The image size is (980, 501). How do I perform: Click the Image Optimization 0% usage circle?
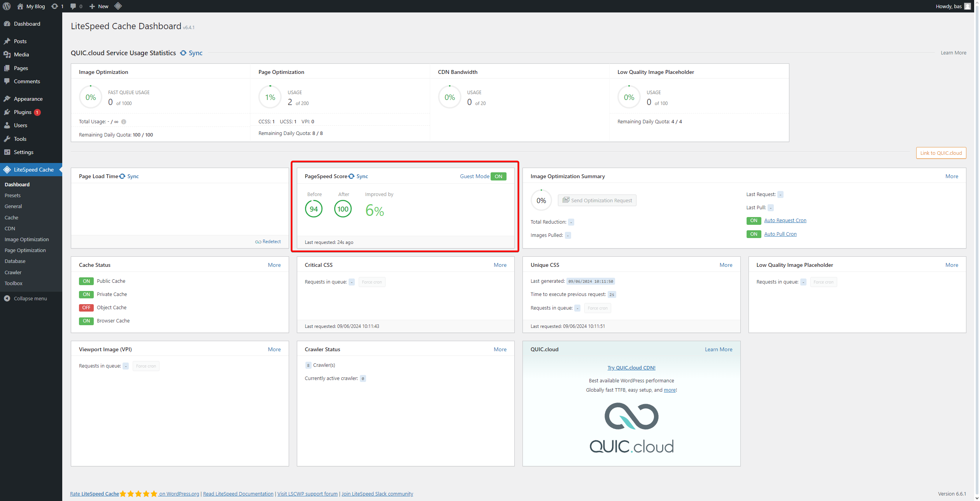91,97
